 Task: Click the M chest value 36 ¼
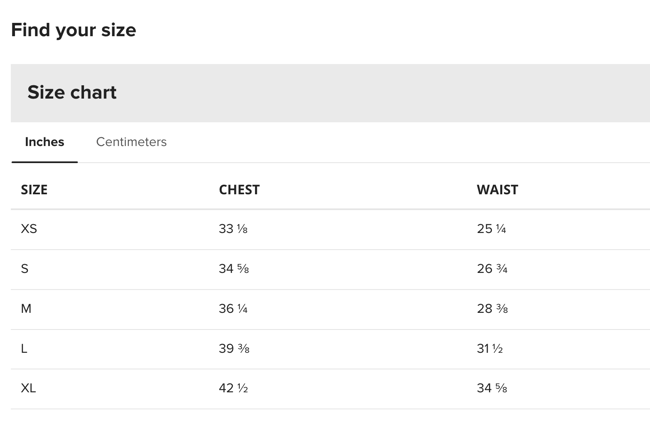point(233,309)
